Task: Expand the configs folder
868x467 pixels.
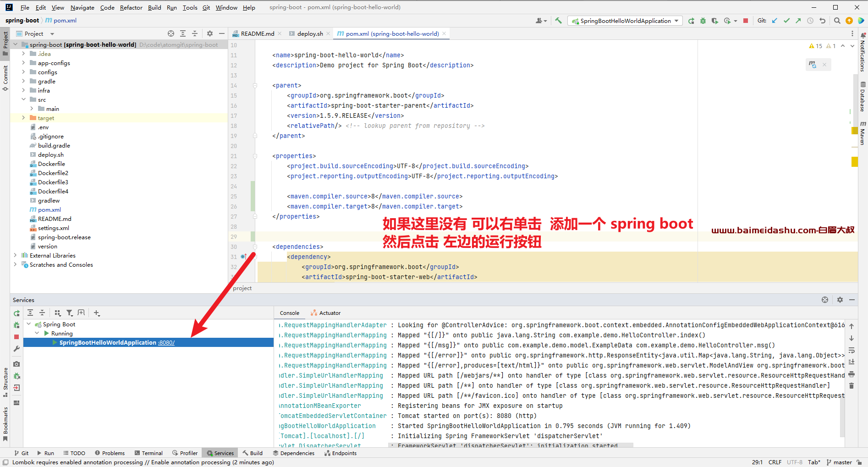Action: (x=23, y=72)
